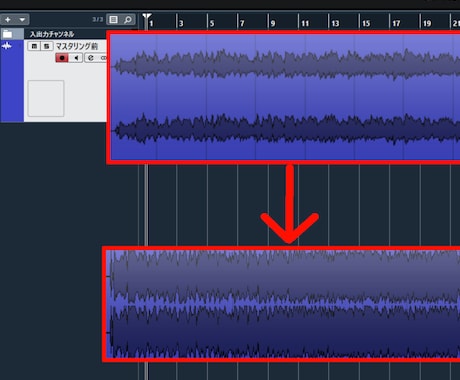Image resolution: width=460 pixels, height=380 pixels.
Task: Click the project cursor playhead in ruler
Action: 146,17
